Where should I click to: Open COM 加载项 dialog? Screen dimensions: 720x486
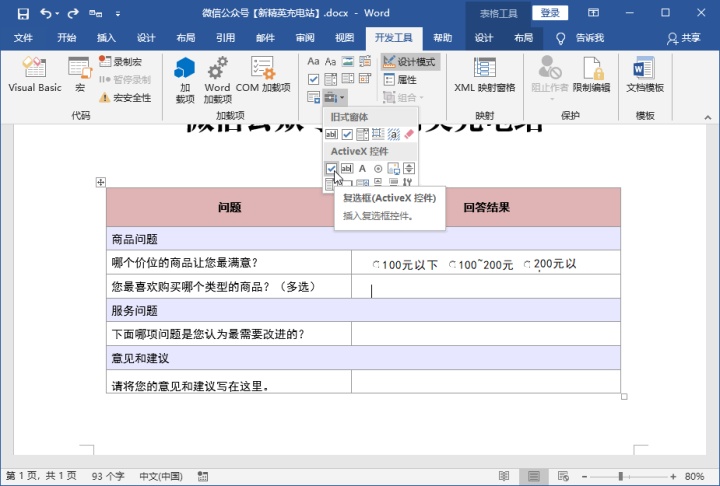tap(263, 74)
